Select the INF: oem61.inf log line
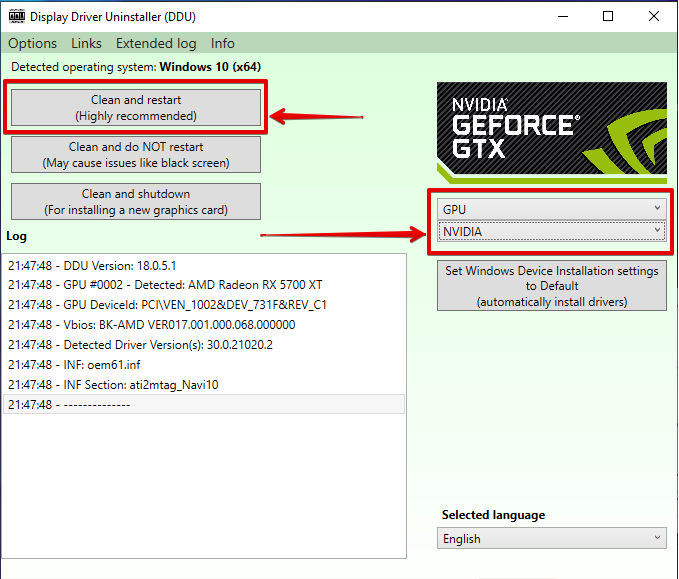This screenshot has width=679, height=579. coord(75,365)
